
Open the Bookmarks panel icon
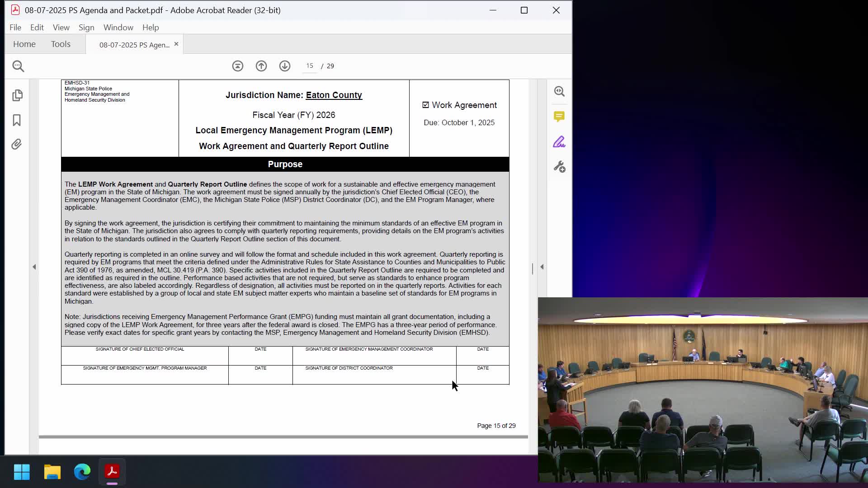click(17, 120)
